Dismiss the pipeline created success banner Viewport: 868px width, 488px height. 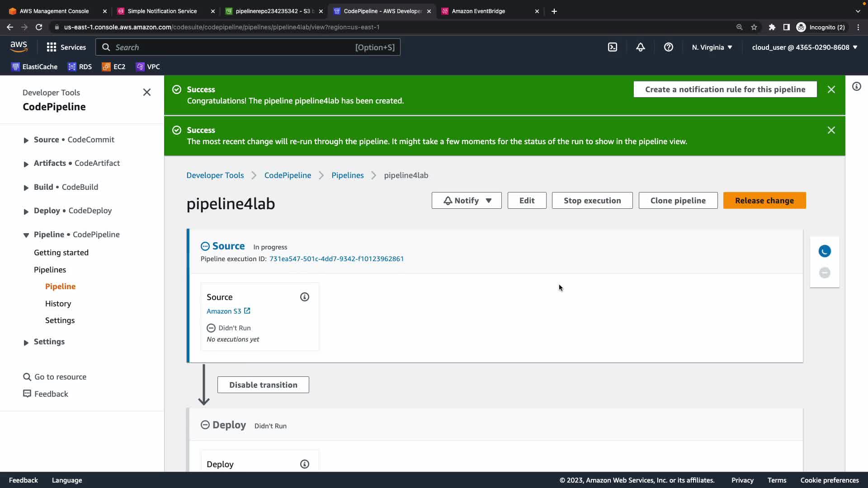coord(831,89)
